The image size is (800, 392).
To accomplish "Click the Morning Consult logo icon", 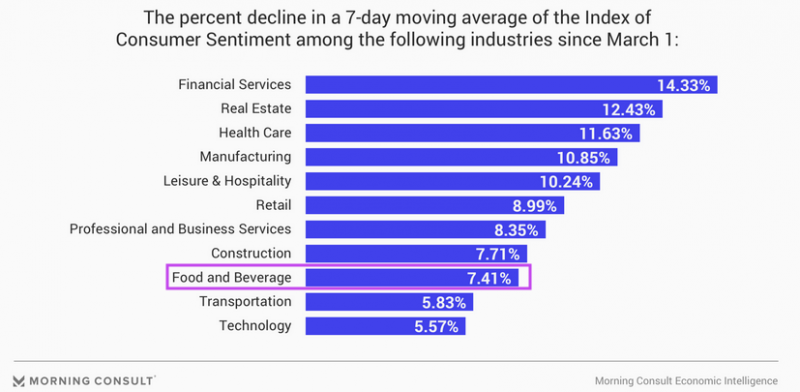I will [19, 381].
